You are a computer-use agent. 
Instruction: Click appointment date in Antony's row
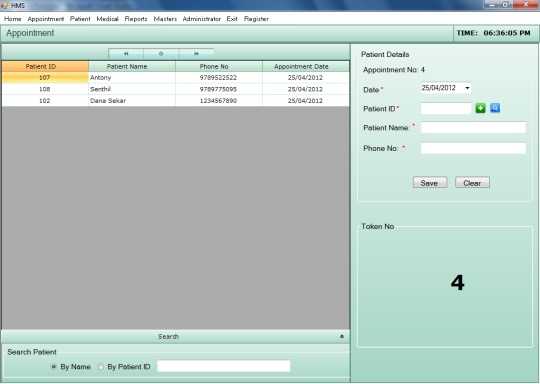[306, 77]
